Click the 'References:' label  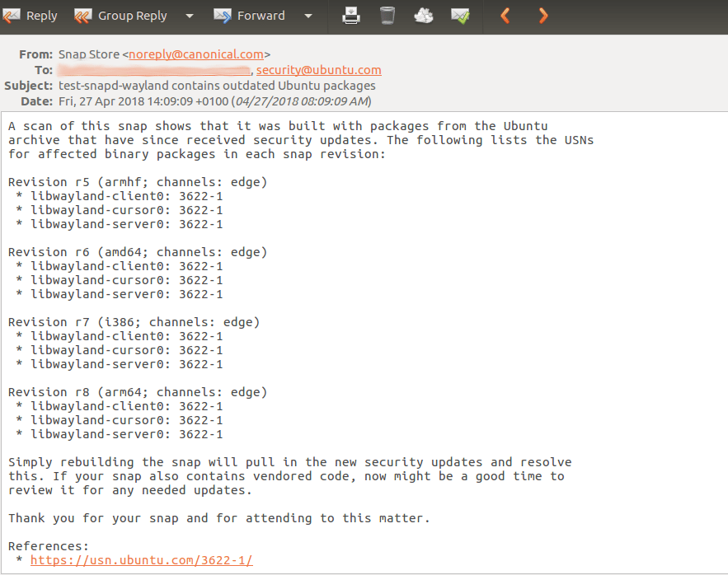tap(49, 546)
